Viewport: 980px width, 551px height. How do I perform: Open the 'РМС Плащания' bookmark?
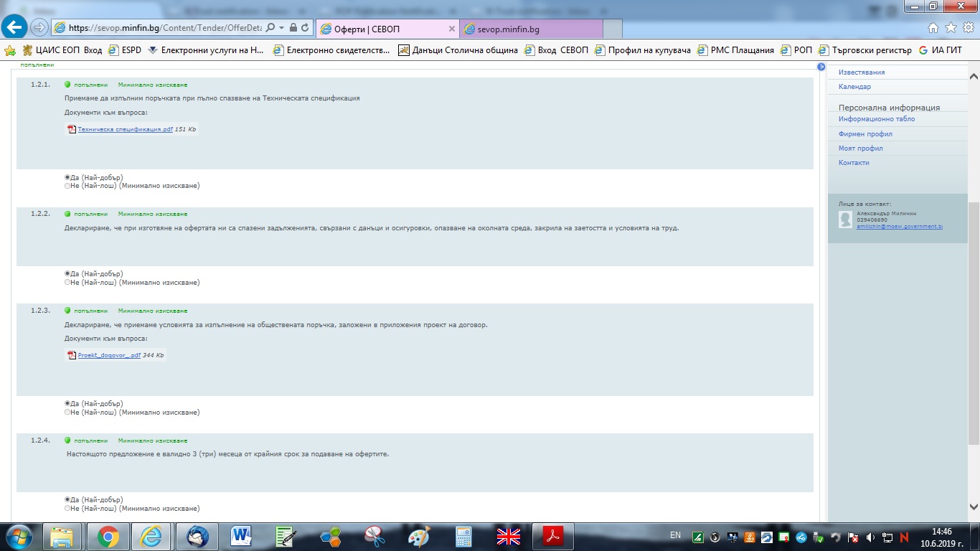pos(735,50)
